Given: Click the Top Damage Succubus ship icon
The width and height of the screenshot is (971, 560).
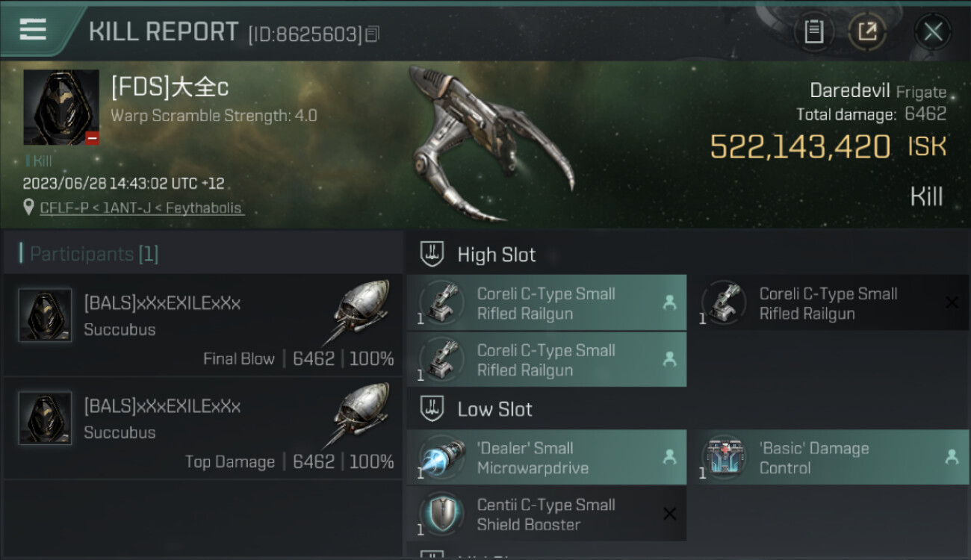Looking at the screenshot, I should point(360,414).
